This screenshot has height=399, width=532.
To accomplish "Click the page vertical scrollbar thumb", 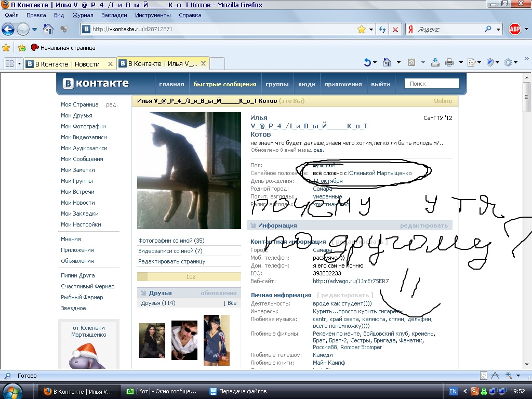I will pyautogui.click(x=527, y=96).
